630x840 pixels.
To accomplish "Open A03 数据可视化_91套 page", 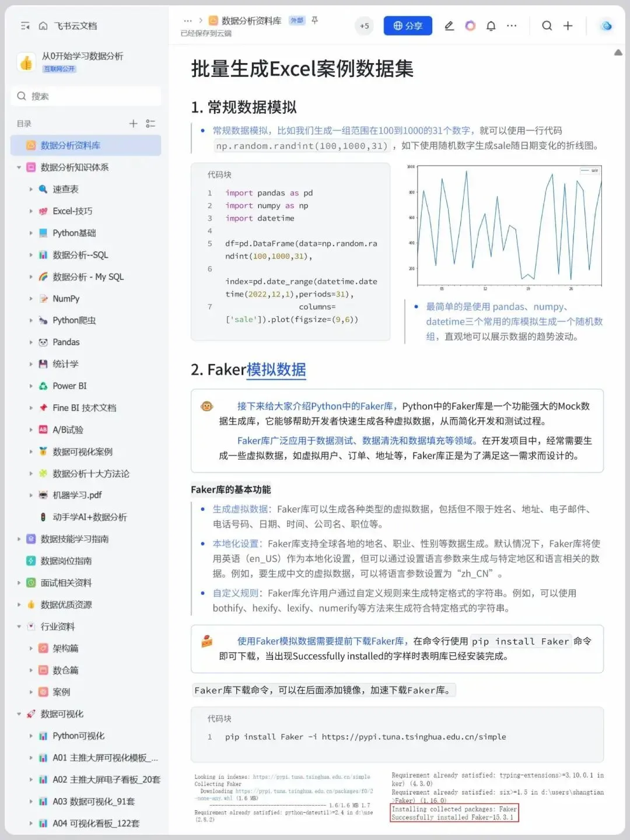I will coord(93,801).
